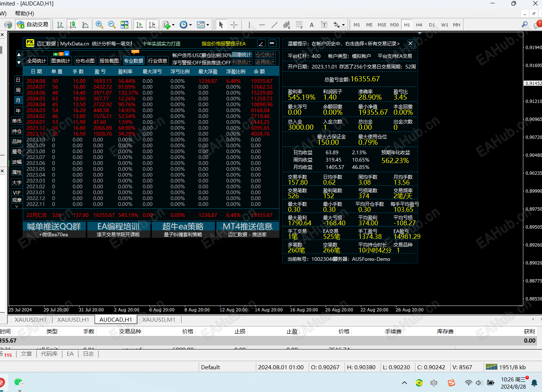Switch chart to candlestick mode

point(73,25)
